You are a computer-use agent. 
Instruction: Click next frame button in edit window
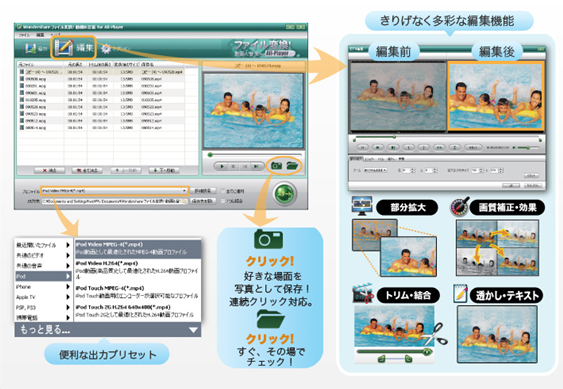[x=393, y=147]
